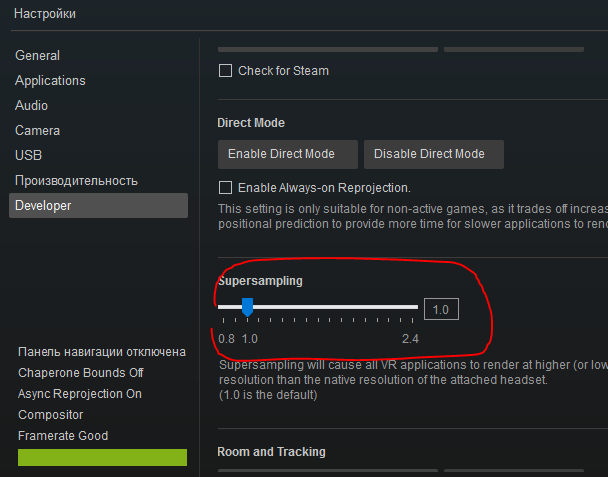
Task: Enable the Check for Steam checkbox
Action: pos(225,71)
